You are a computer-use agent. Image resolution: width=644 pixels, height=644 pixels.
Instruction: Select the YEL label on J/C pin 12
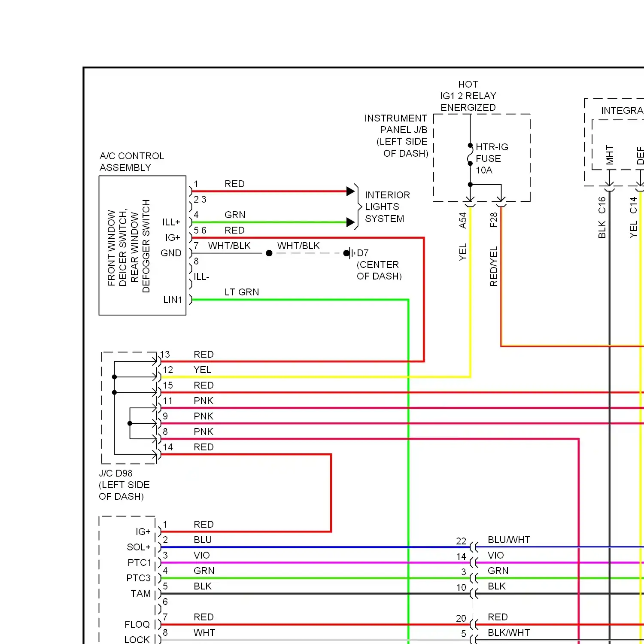pyautogui.click(x=202, y=370)
